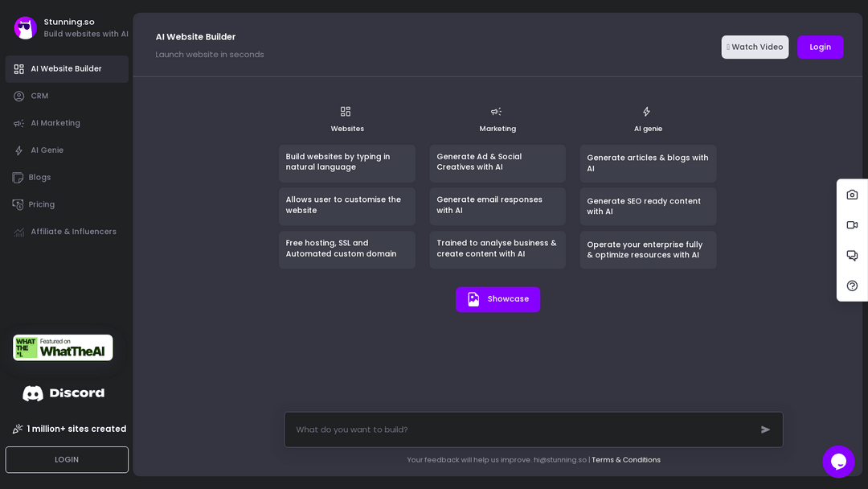
Task: Click the party popper icon near sites created
Action: [18, 429]
